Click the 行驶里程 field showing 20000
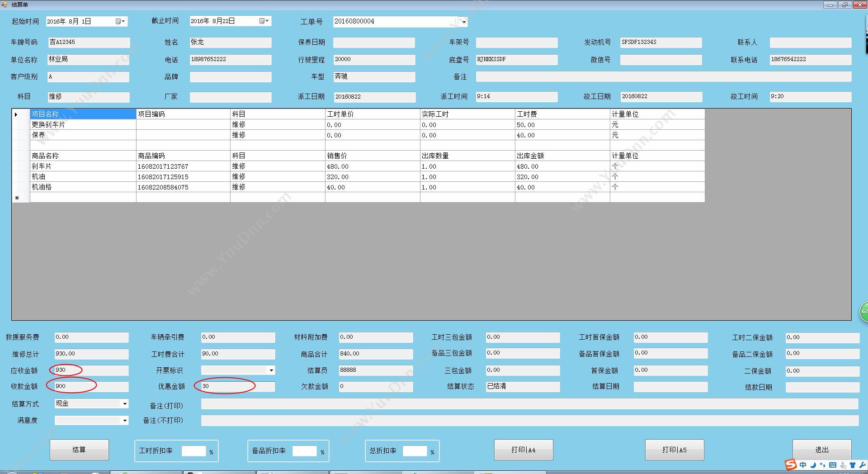This screenshot has height=474, width=868. (374, 60)
